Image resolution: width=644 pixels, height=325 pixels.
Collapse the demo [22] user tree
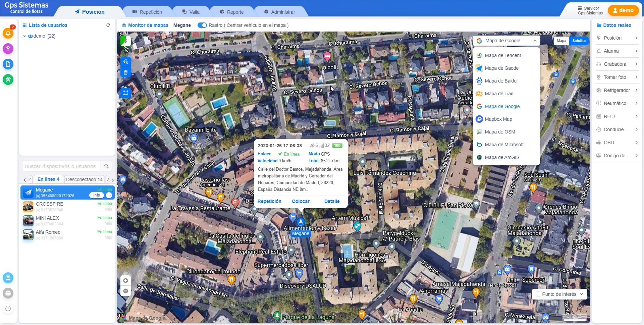tap(24, 36)
